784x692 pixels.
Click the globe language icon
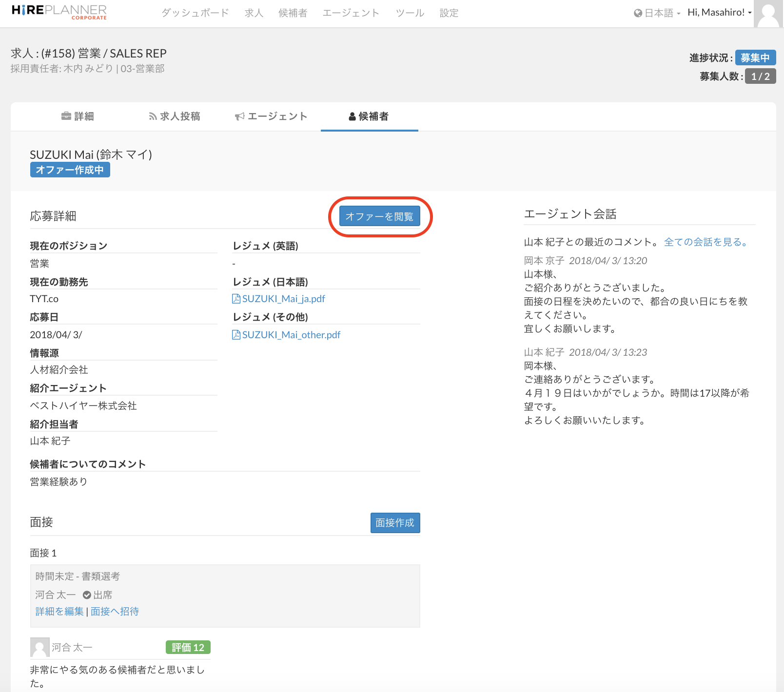tap(638, 13)
